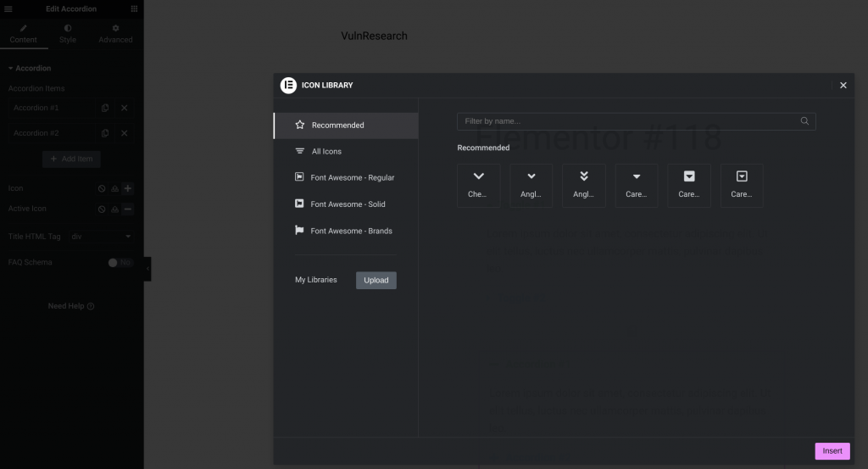Switch to the Style tab
868x469 pixels.
tap(68, 34)
